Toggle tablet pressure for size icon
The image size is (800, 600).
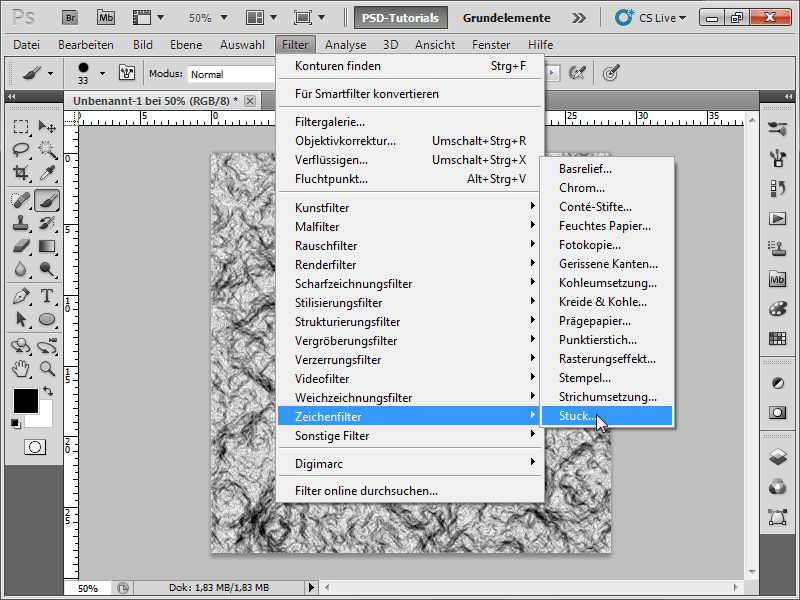click(x=611, y=73)
